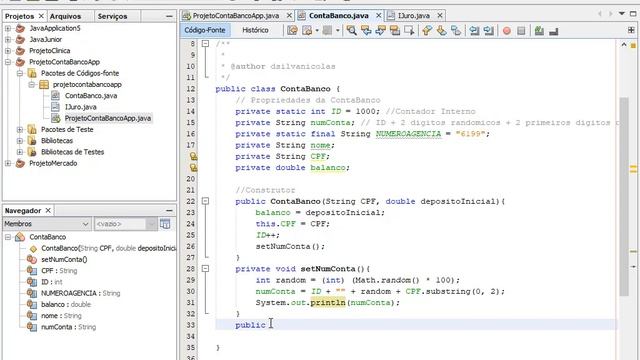Screen dimensions: 640x360
Task: Close the IJuro.java tab
Action: [x=440, y=16]
